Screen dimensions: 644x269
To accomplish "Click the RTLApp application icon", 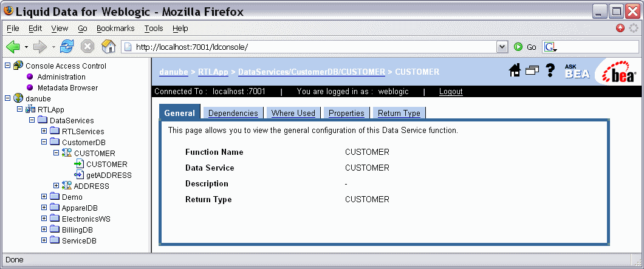I will click(x=30, y=109).
